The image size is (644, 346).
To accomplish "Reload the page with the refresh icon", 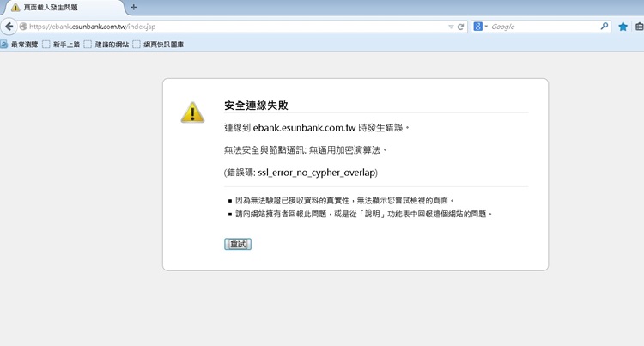I will coord(461,27).
